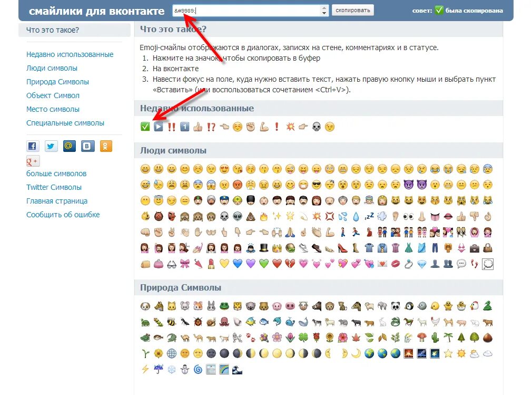Screen dimensions: 532x395
Task: Click the green checkmark emoji in recently used
Action: pos(145,127)
